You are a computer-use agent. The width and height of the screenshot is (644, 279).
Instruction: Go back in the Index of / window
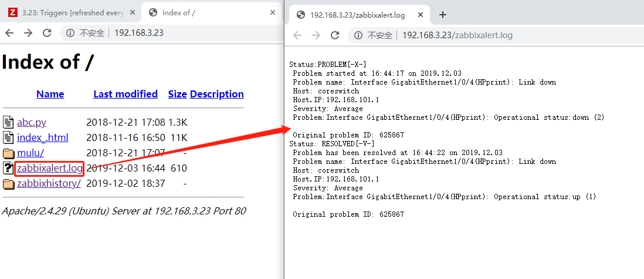[9, 33]
